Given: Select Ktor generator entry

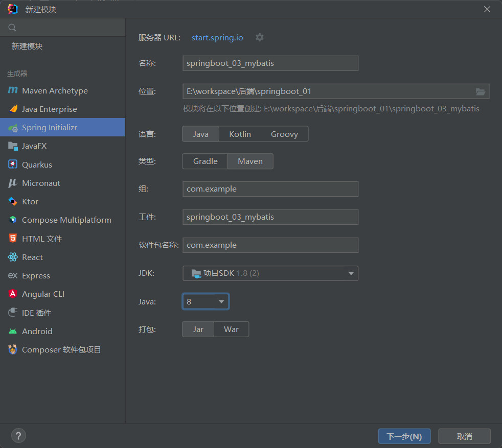Looking at the screenshot, I should (63, 202).
